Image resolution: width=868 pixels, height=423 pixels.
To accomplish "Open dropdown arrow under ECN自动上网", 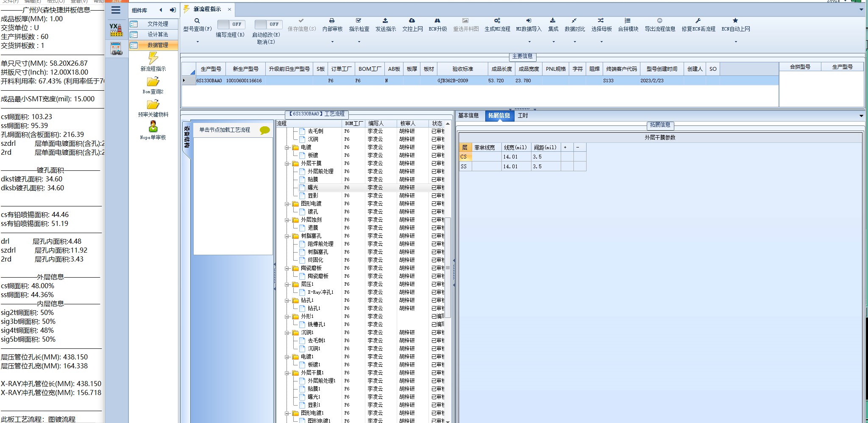I will (x=735, y=42).
